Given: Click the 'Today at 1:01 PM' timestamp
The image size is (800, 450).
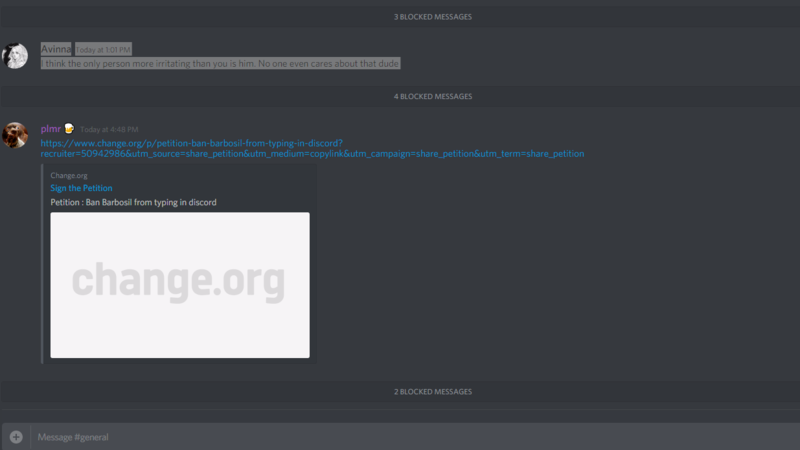Looking at the screenshot, I should (x=103, y=49).
